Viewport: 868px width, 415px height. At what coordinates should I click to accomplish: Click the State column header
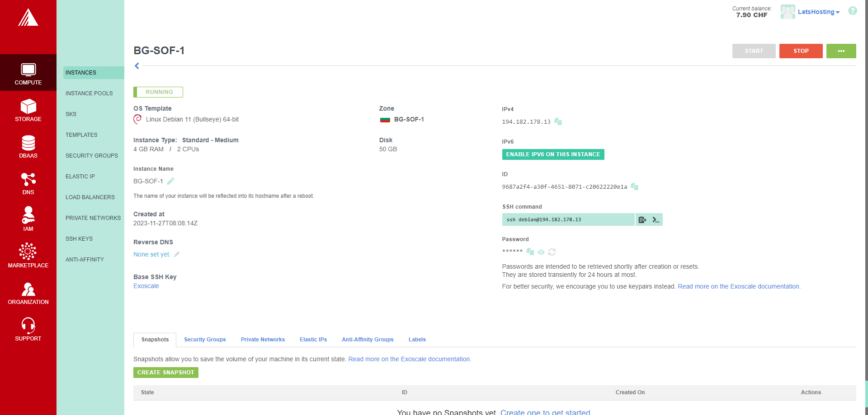click(x=147, y=392)
